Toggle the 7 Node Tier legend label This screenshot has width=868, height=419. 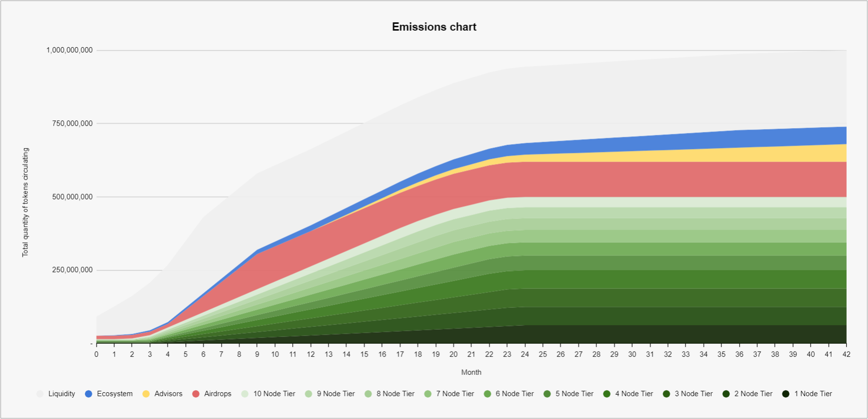point(455,394)
